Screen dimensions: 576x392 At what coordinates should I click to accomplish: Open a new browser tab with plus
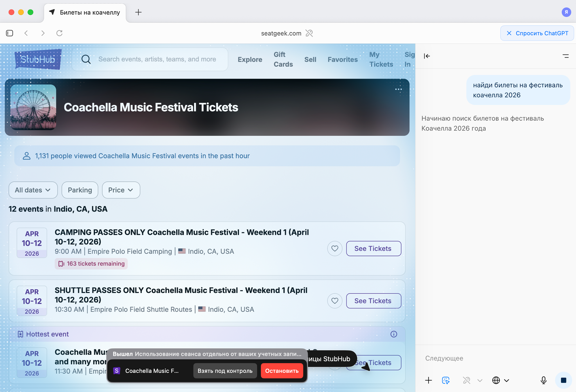pyautogui.click(x=138, y=12)
